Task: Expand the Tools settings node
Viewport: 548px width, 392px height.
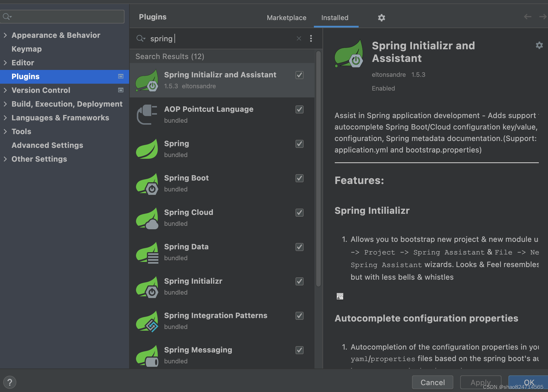Action: [x=5, y=131]
